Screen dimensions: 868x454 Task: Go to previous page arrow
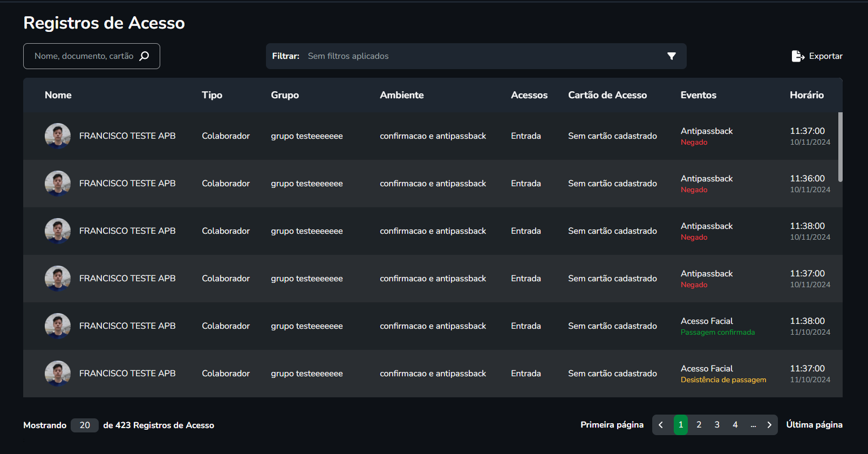click(x=661, y=425)
